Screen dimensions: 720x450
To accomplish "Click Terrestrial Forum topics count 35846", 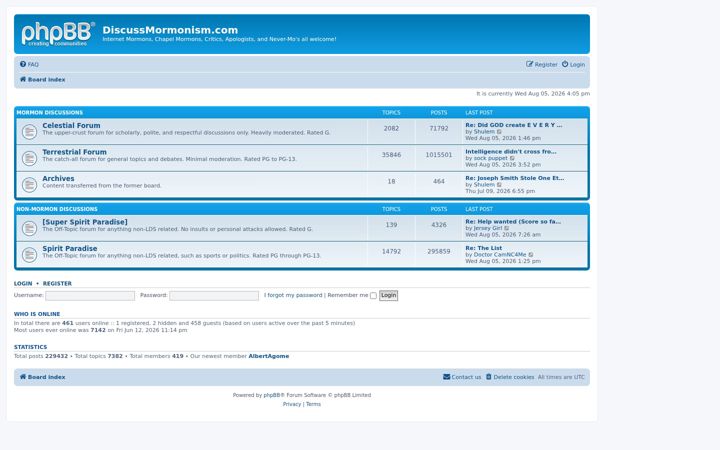I will point(391,155).
